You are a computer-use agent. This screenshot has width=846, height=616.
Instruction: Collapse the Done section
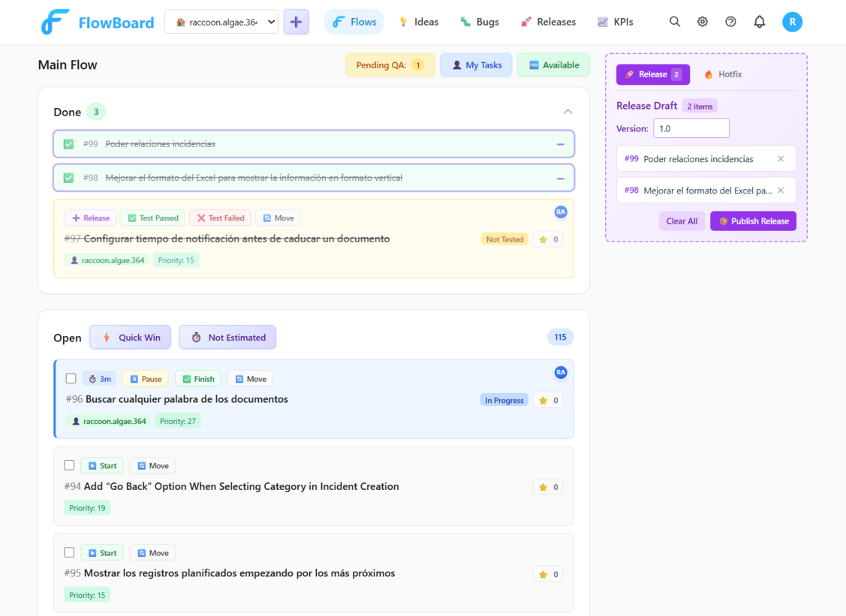pos(568,111)
